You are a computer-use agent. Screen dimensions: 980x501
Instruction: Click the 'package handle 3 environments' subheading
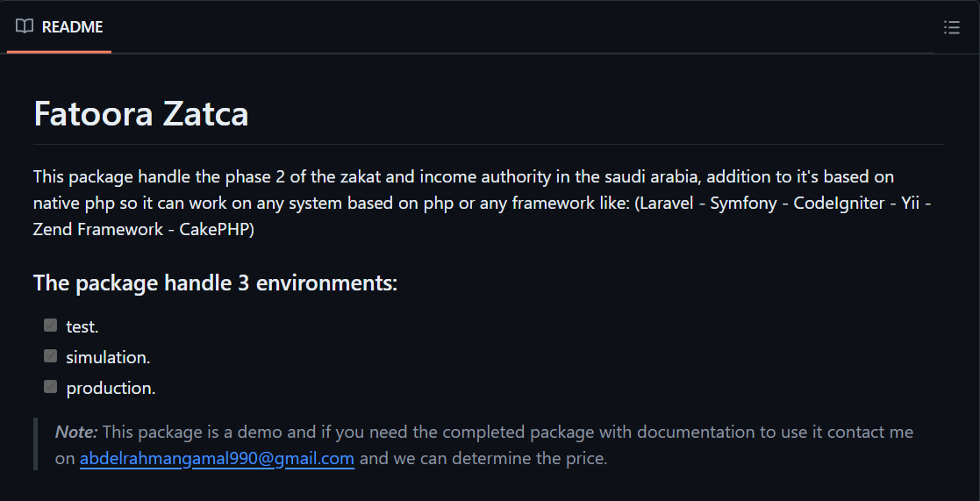coord(215,283)
